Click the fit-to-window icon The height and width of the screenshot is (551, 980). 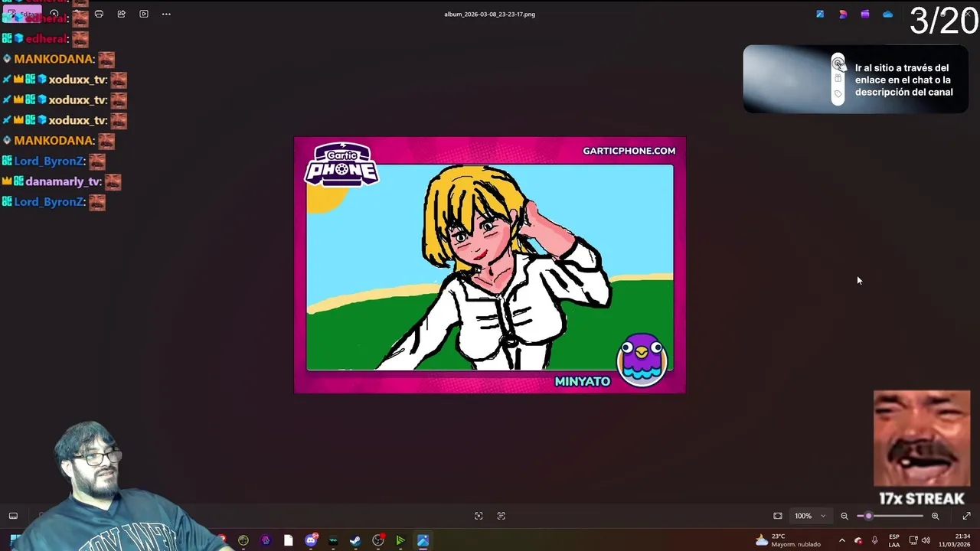pos(778,516)
